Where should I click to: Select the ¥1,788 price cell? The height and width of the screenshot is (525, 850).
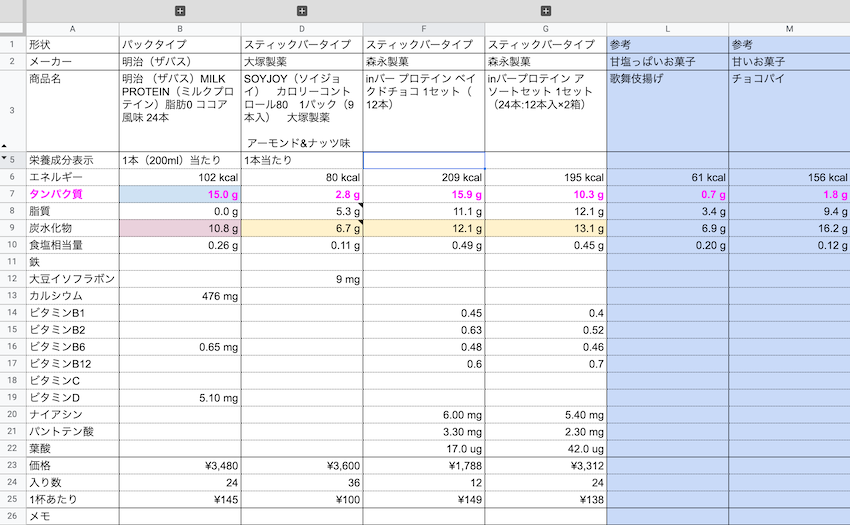click(424, 465)
